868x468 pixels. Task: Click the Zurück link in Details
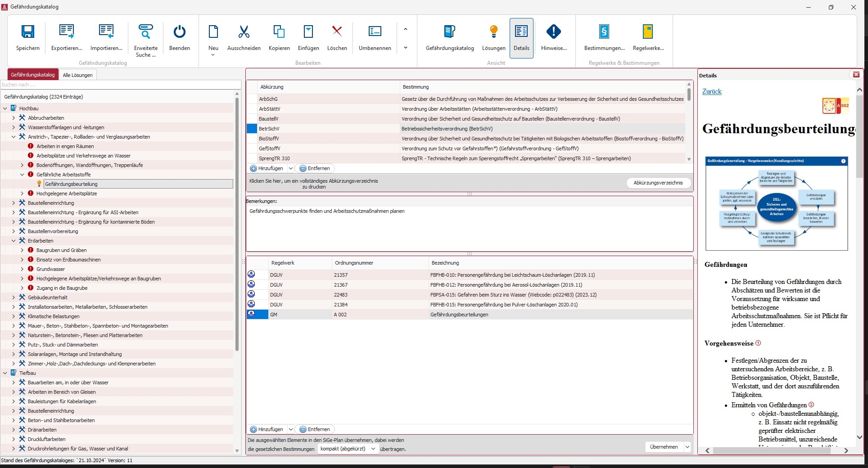click(x=712, y=91)
